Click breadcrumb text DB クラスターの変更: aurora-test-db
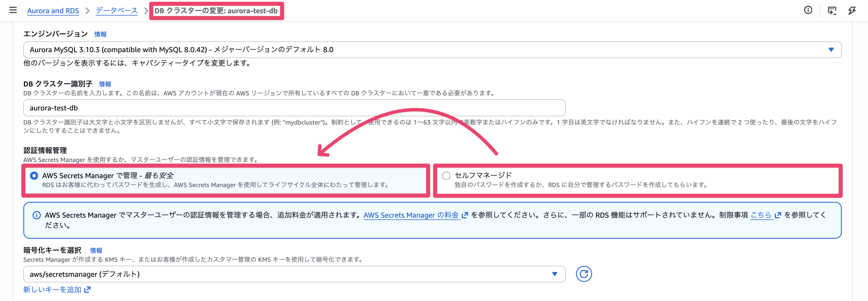Screen dimensions: 868x301 216,10
